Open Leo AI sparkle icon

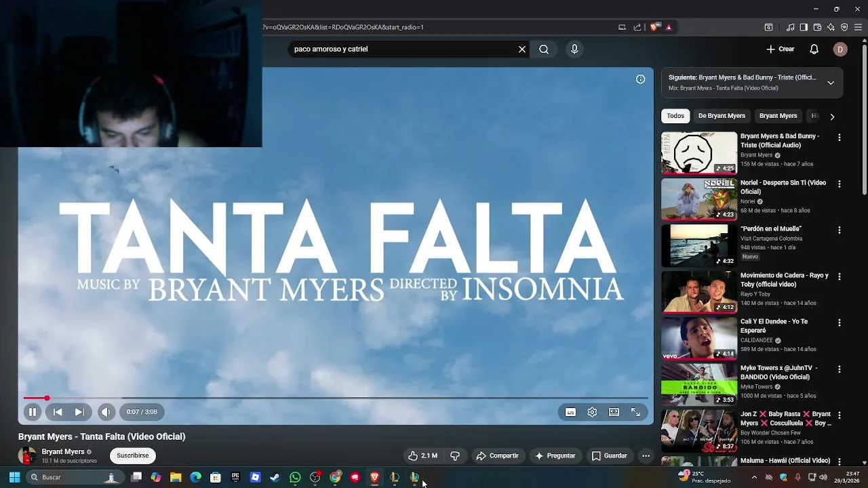tap(831, 27)
